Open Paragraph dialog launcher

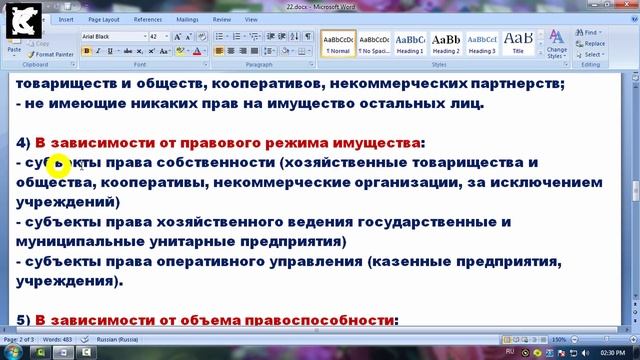tap(311, 64)
